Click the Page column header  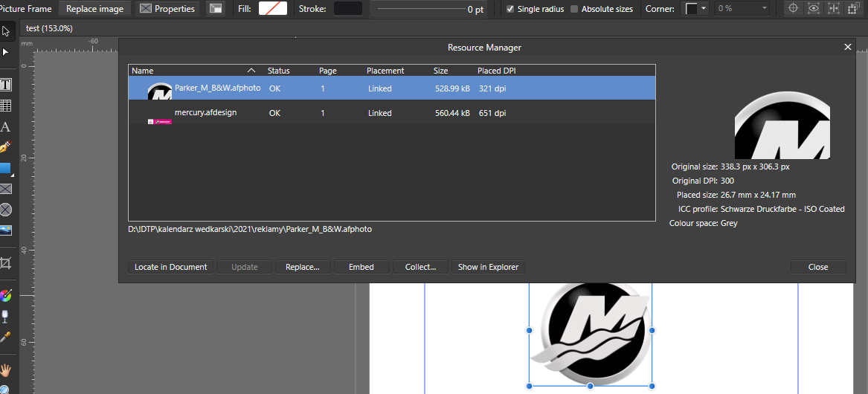(328, 71)
